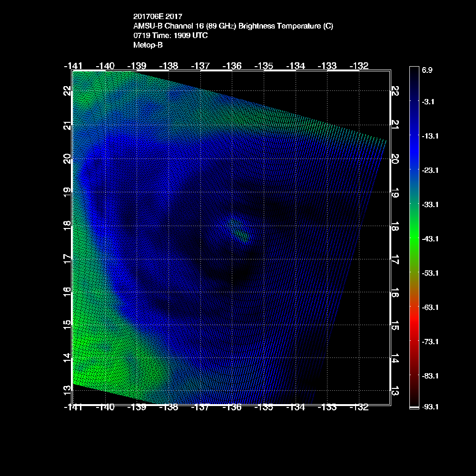The width and height of the screenshot is (476, 476).
Task: Click the '6.9' colorbar maximum label
Action: point(427,70)
